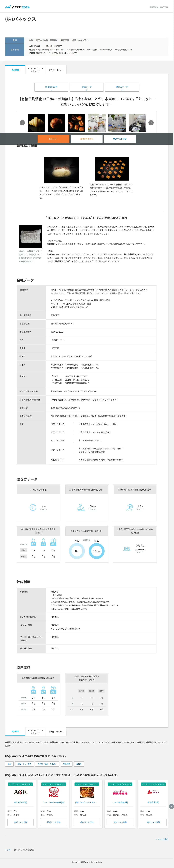Click the AGF company logo
The width and height of the screenshot is (174, 868).
(21, 792)
